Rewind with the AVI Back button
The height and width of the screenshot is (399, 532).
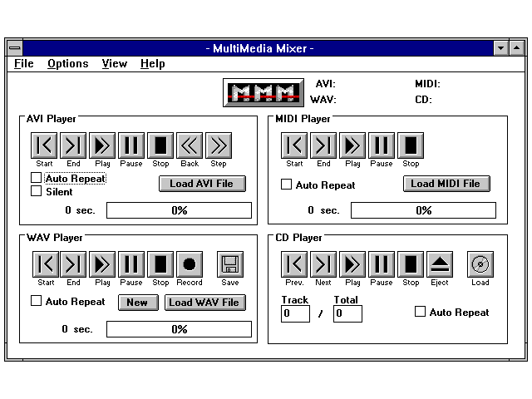[190, 145]
